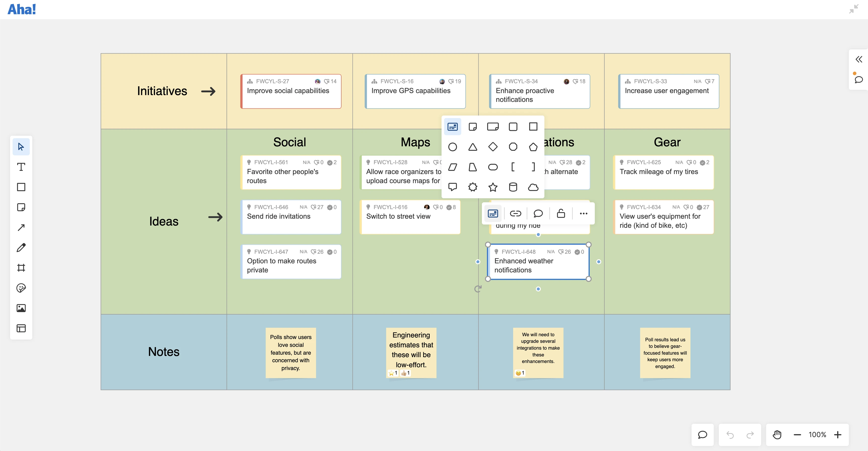Zoom in with the plus button
The height and width of the screenshot is (451, 868).
[838, 435]
